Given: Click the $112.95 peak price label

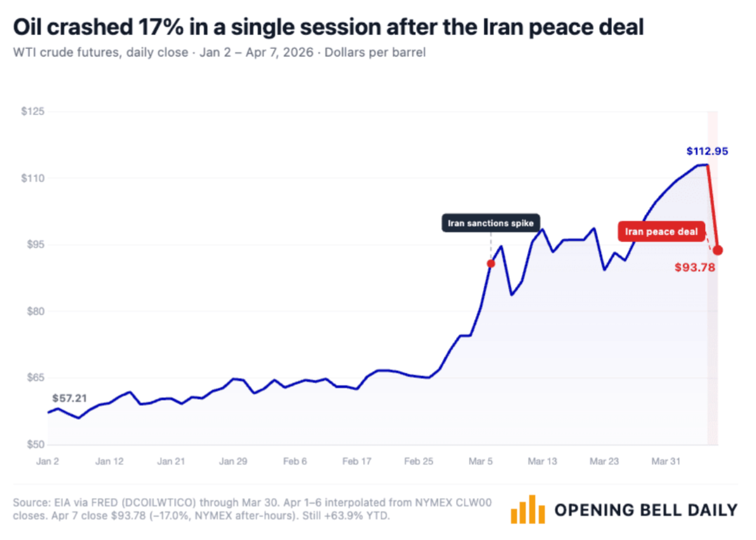Looking at the screenshot, I should [x=706, y=151].
